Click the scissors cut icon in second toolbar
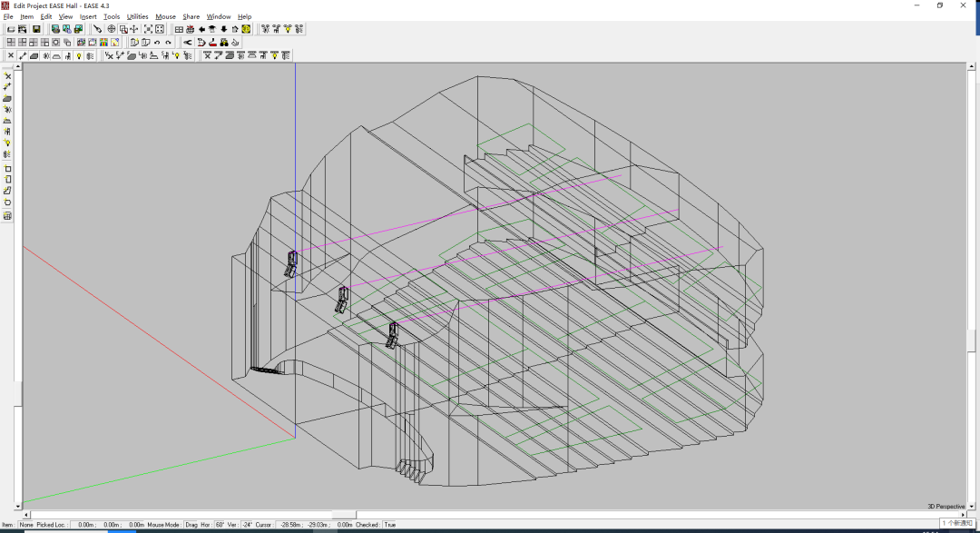This screenshot has width=980, height=533. coord(188,43)
